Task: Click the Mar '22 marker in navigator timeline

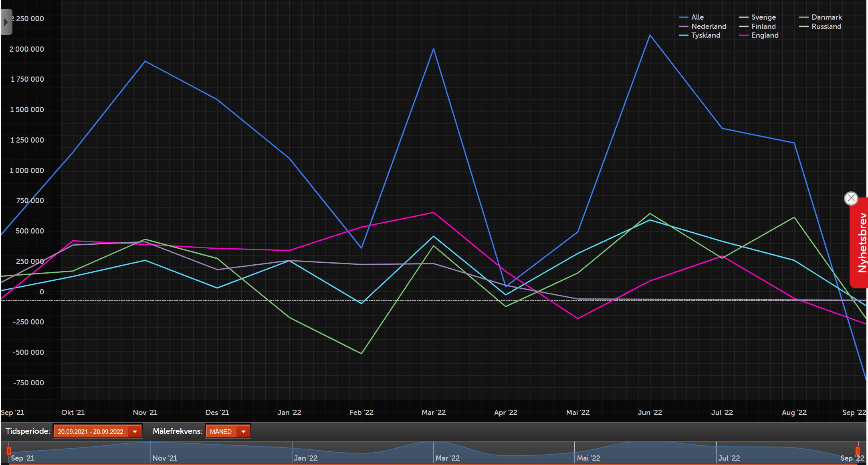Action: pos(447,458)
